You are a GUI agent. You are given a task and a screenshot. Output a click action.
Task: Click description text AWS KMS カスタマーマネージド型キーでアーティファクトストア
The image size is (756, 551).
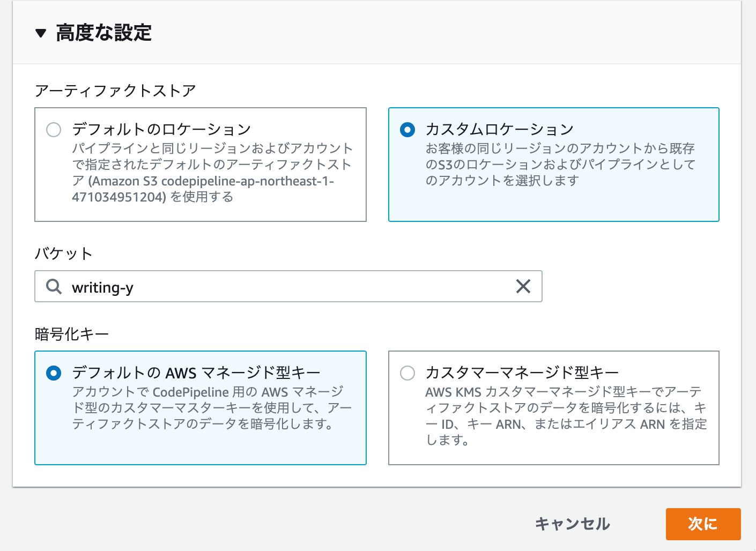pyautogui.click(x=566, y=416)
